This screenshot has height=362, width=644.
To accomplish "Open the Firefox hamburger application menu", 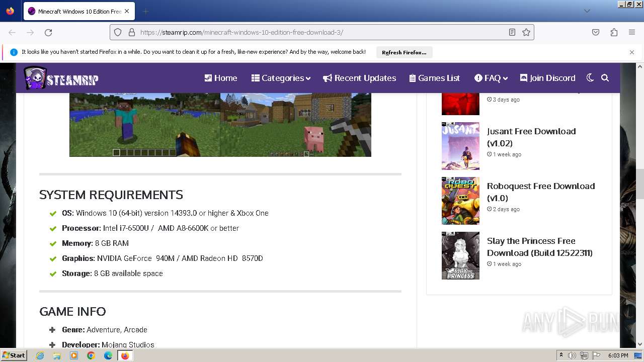I will (632, 32).
